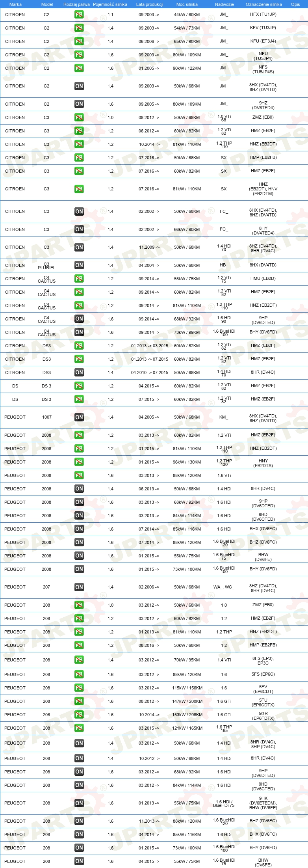Click petrol icon in NFS (TU5JP4S) row
Screen dimensions: 308x868
(79, 68)
